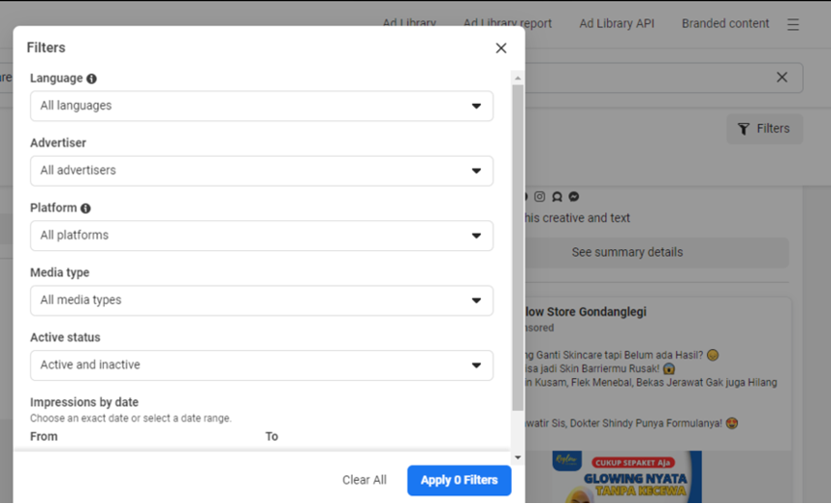The width and height of the screenshot is (831, 504).
Task: Click the Instagram platform icon
Action: coord(540,196)
